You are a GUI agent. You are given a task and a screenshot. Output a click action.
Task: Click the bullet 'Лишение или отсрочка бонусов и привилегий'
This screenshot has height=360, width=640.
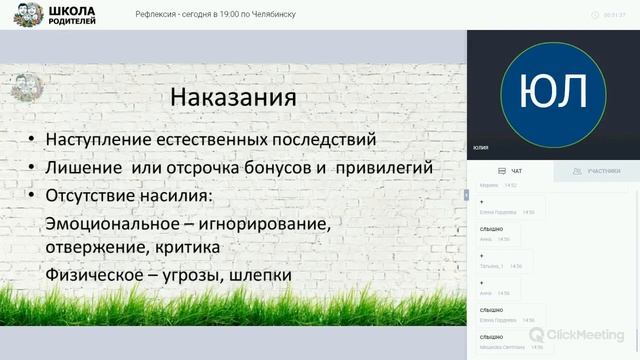pyautogui.click(x=239, y=168)
